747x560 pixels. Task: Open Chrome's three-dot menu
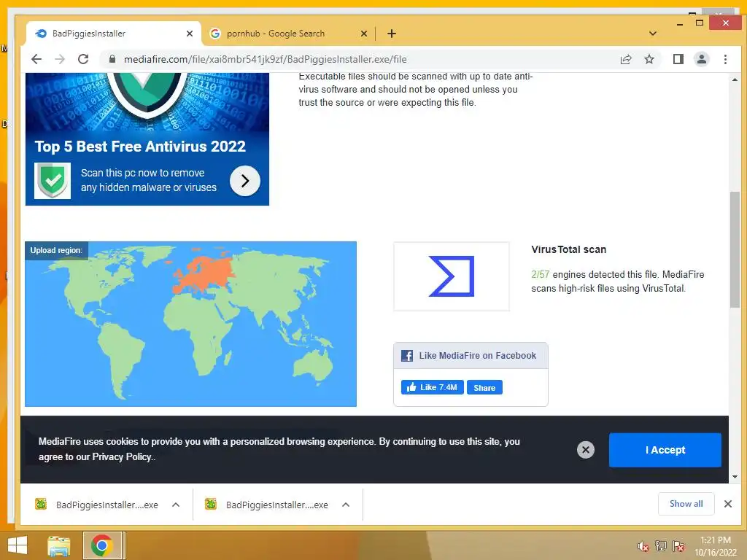725,59
